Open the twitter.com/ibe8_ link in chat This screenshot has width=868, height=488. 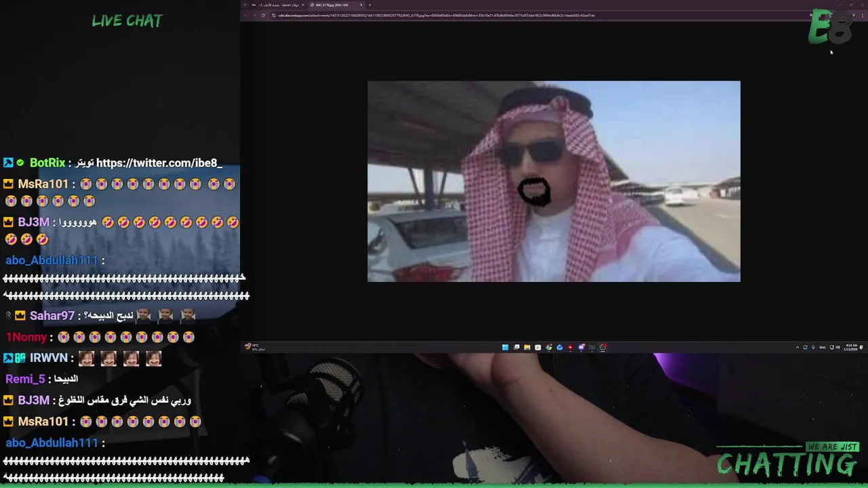[x=159, y=163]
